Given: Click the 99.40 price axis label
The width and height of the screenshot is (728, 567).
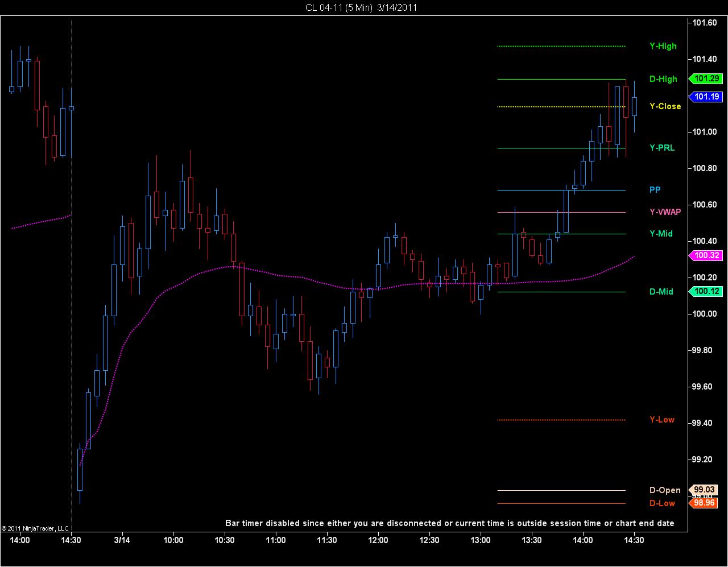Looking at the screenshot, I should (703, 423).
